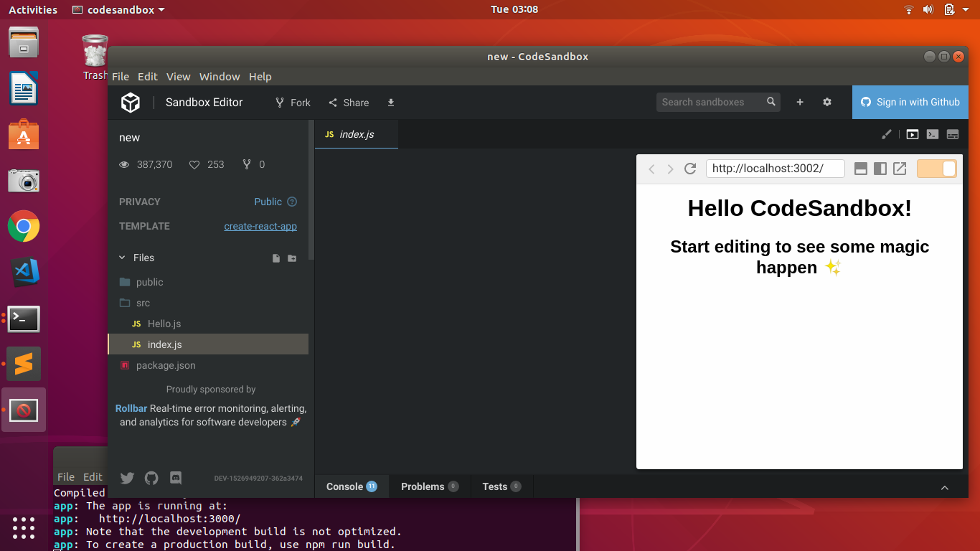
Task: Open the Twitter icon in the sidebar footer
Action: pyautogui.click(x=127, y=478)
